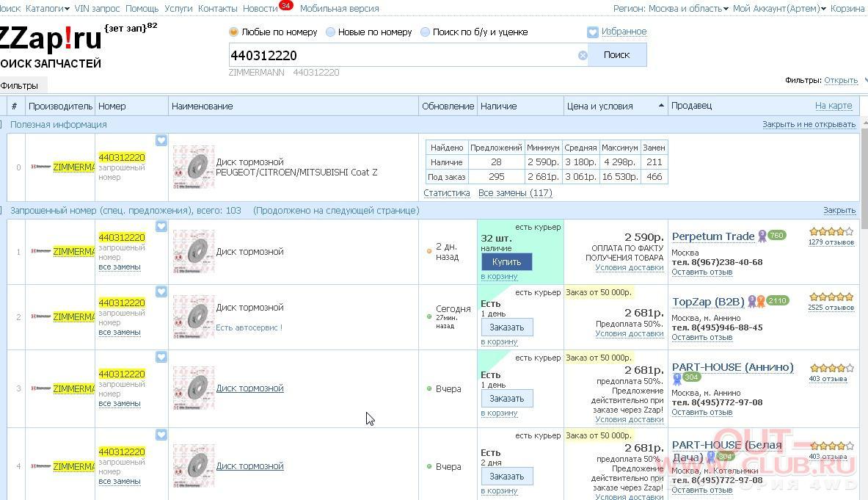Add Perpetum Trade item в корзину
This screenshot has width=868, height=500.
pos(499,276)
